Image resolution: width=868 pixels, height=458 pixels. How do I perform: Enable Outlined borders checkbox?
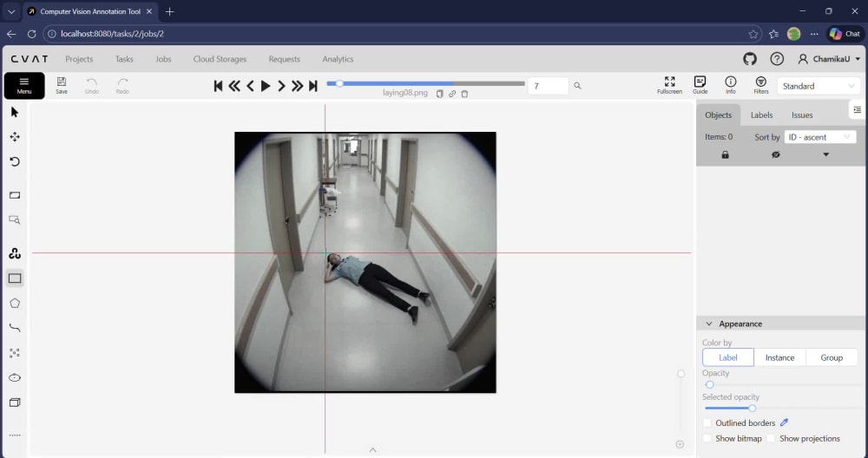point(707,422)
